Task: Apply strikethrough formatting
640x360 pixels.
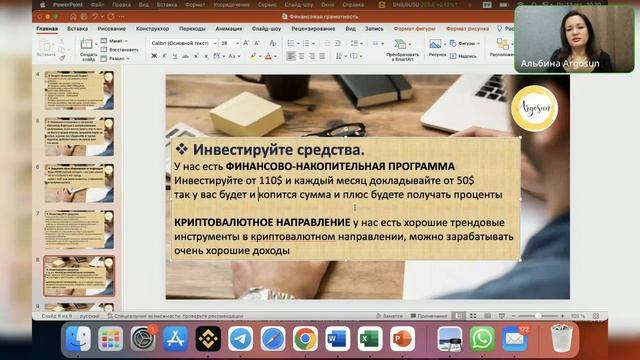Action: pyautogui.click(x=185, y=56)
